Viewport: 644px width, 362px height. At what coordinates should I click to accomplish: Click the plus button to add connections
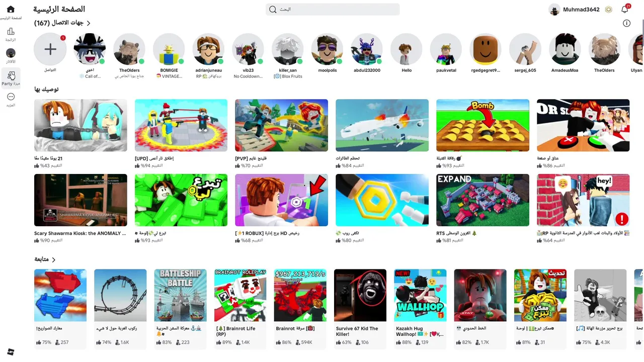point(50,49)
